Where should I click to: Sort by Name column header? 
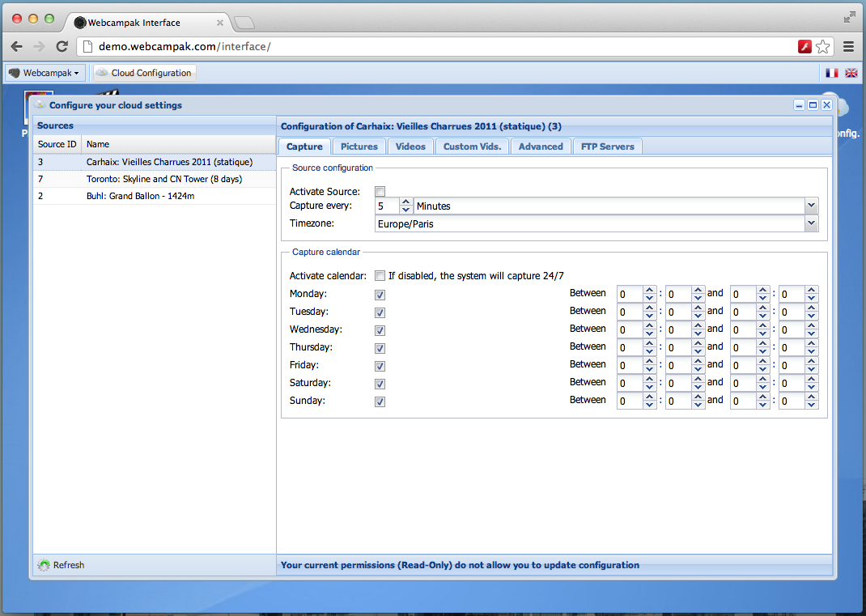tap(178, 144)
